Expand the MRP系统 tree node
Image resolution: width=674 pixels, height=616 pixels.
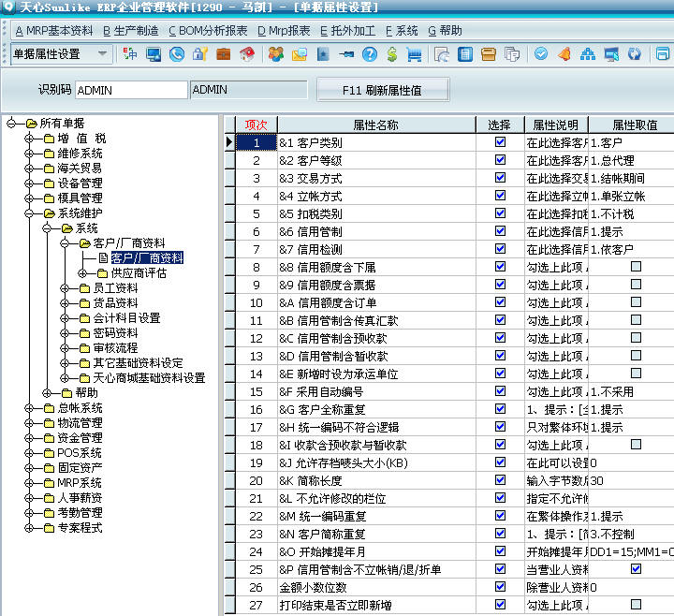(29, 483)
